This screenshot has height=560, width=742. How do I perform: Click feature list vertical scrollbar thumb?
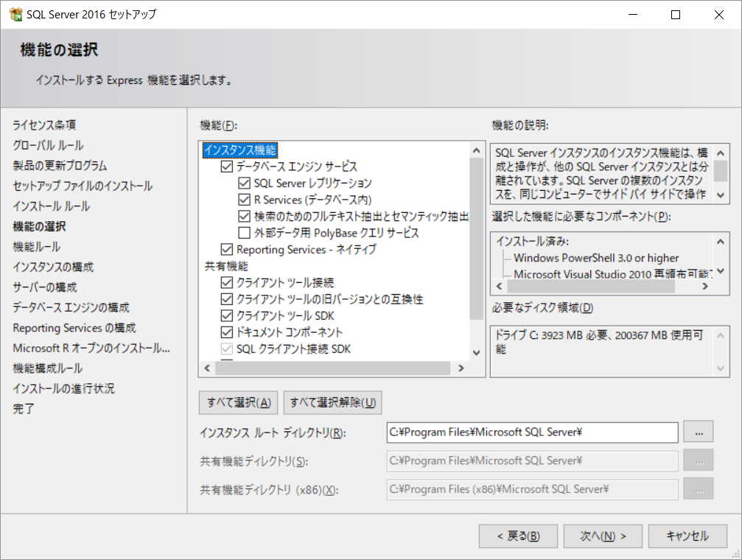pyautogui.click(x=476, y=239)
